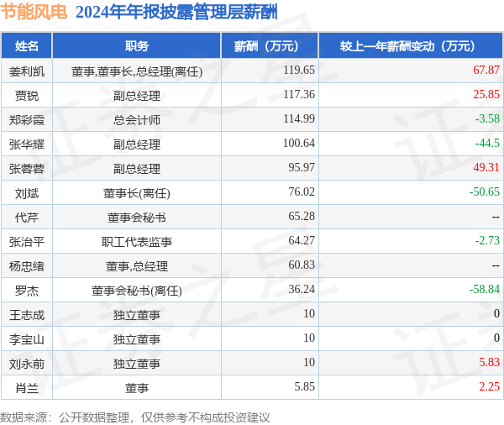Click the position 总会计师
504x425 pixels.
coord(137,120)
